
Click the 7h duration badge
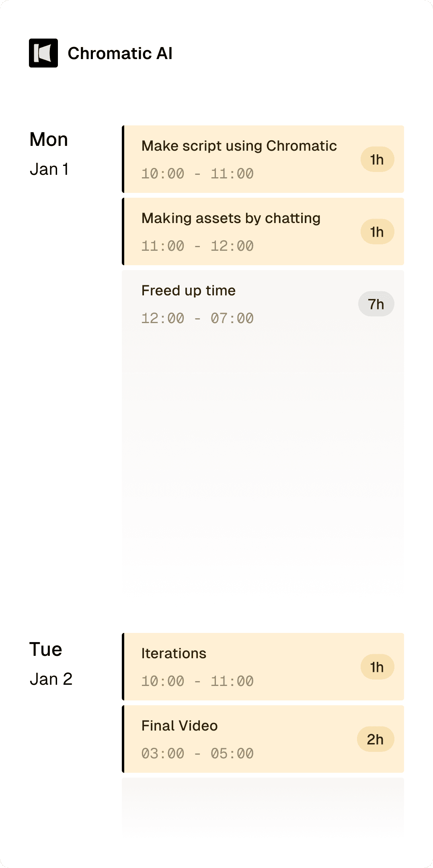tap(376, 304)
